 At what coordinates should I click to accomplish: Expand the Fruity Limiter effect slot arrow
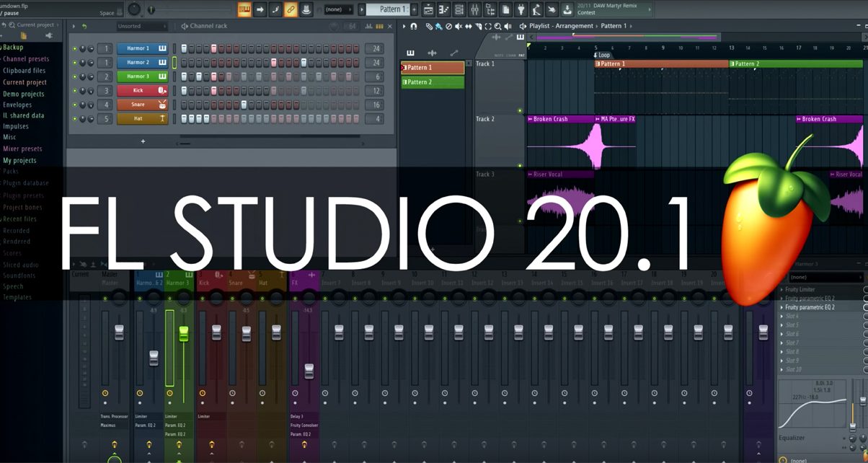(x=782, y=290)
